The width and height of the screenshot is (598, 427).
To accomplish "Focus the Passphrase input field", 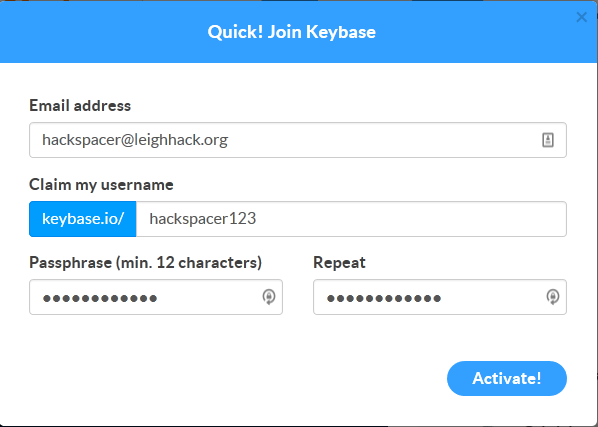I will (x=156, y=297).
